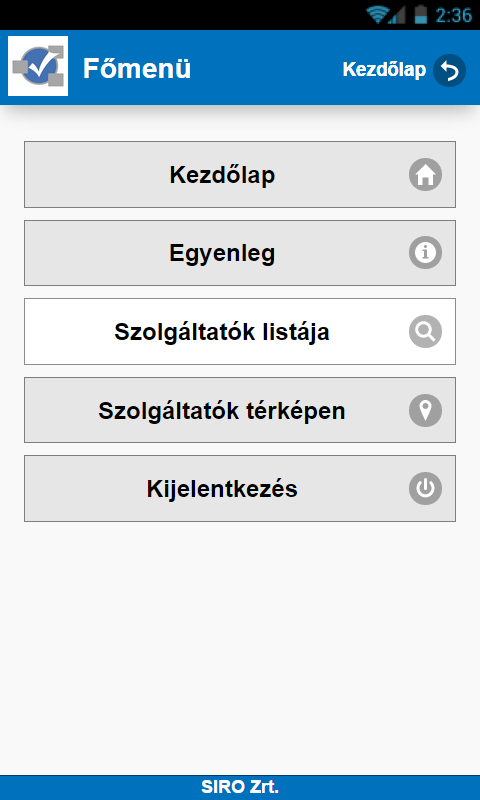480x800 pixels.
Task: Tap the battery icon in status bar
Action: pos(420,14)
